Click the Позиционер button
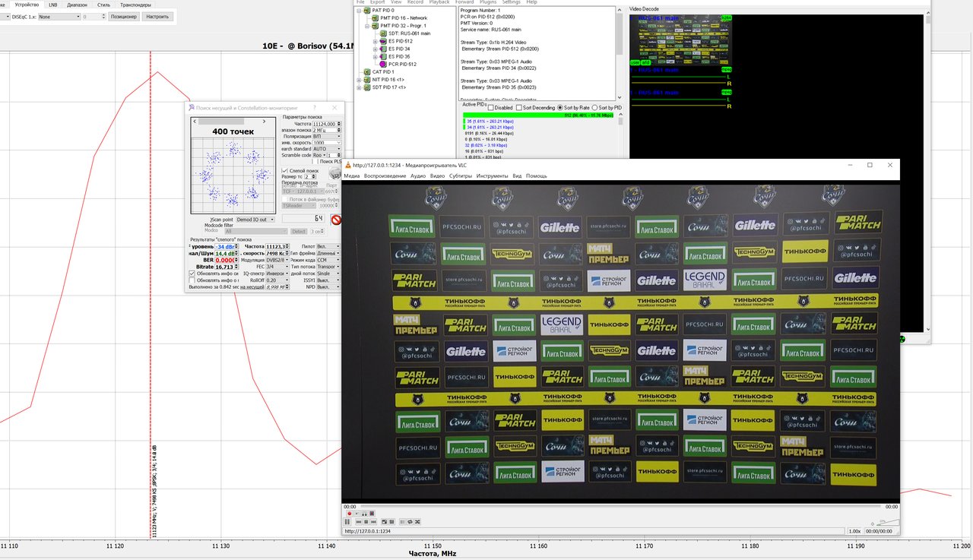Screen dimensions: 973x560 tap(124, 16)
